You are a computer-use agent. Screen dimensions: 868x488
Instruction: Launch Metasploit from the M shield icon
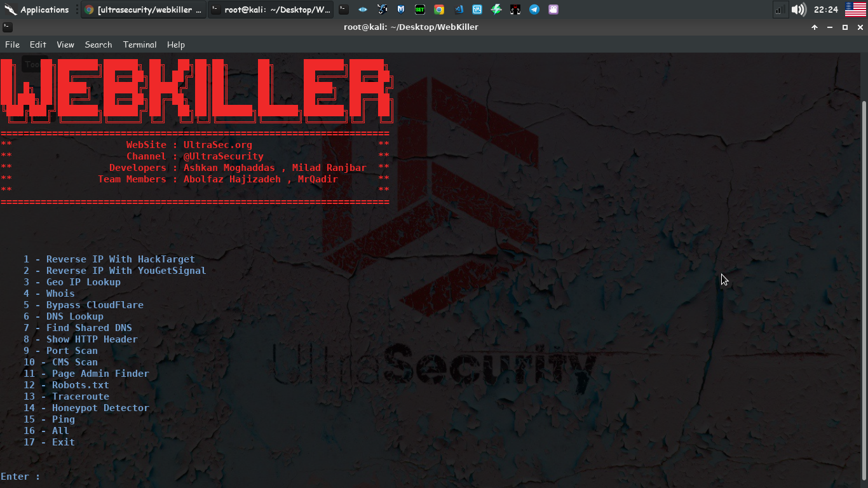point(401,10)
